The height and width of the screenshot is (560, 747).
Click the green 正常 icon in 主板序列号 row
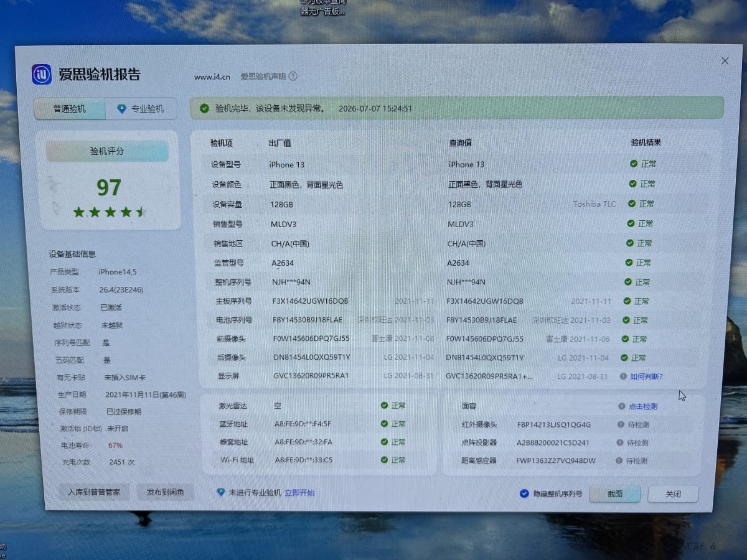pyautogui.click(x=627, y=301)
